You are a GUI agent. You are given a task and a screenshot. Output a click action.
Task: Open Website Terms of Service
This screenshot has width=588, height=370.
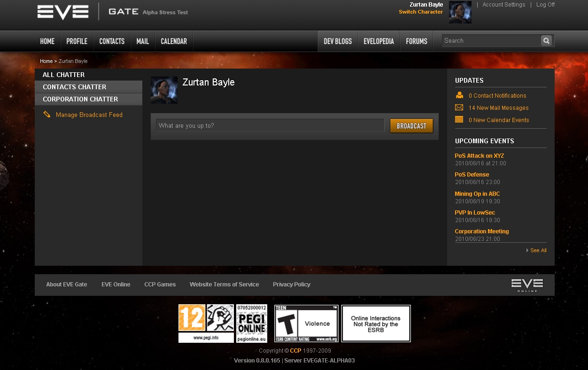click(x=224, y=284)
